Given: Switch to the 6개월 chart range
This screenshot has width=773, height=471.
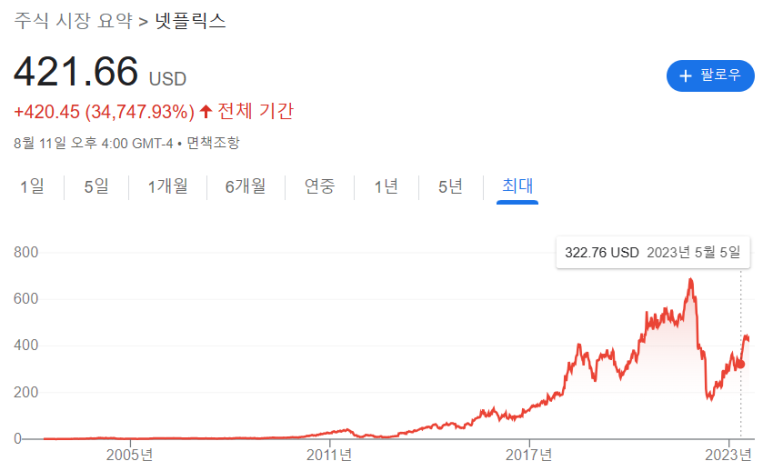Looking at the screenshot, I should (x=246, y=186).
